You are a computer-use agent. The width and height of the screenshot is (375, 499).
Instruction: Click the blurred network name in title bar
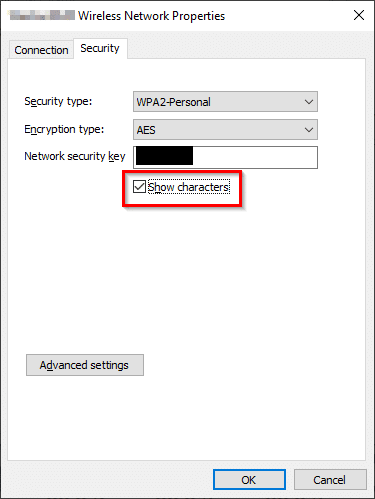click(42, 15)
